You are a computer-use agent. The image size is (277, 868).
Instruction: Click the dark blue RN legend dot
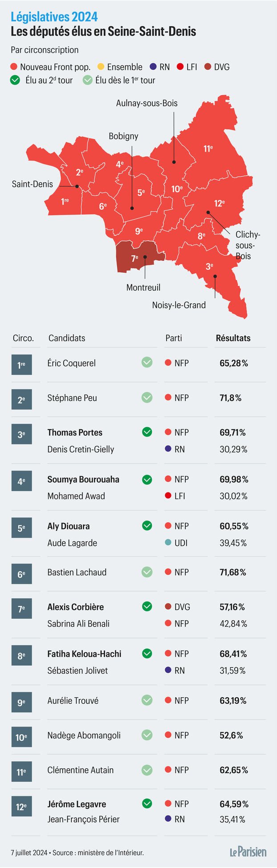(x=153, y=67)
